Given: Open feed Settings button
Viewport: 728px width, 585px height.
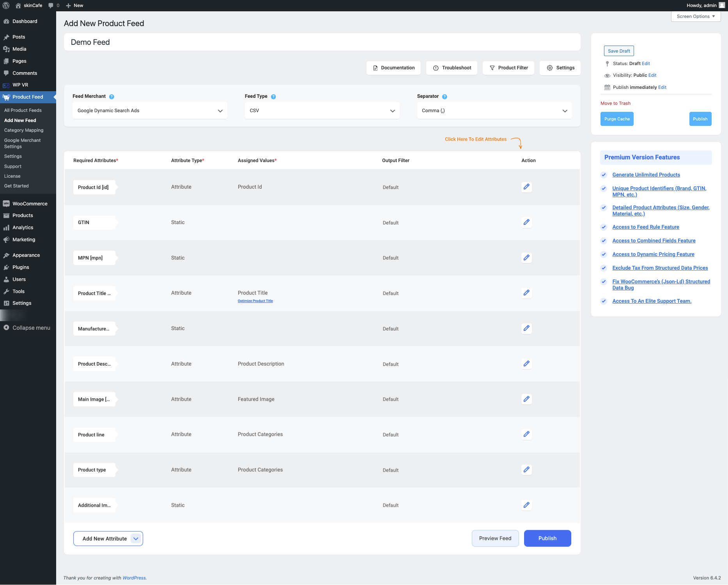Looking at the screenshot, I should [x=560, y=68].
